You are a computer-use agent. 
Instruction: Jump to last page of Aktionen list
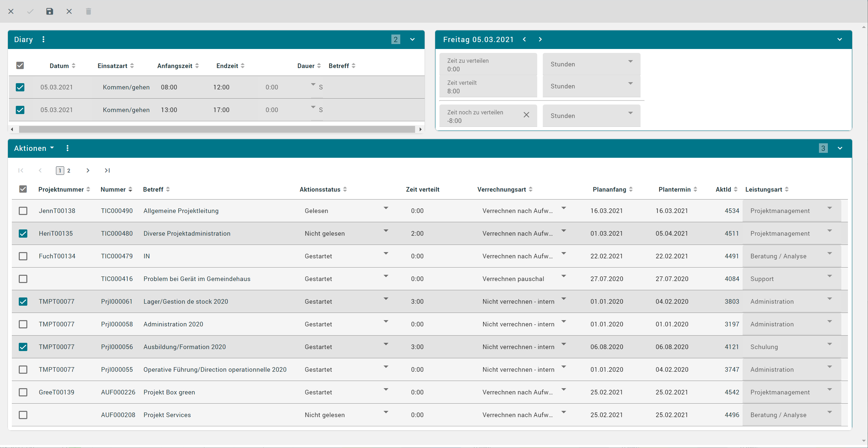coord(107,170)
